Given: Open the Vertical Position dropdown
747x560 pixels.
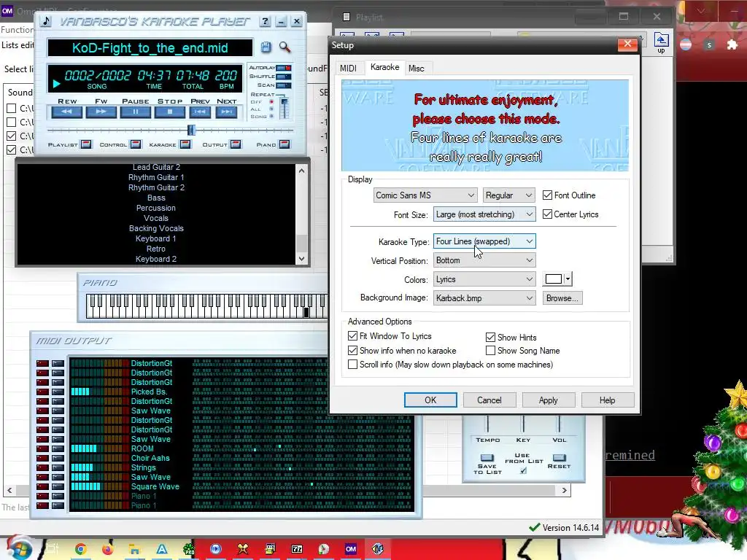Looking at the screenshot, I should click(x=484, y=260).
